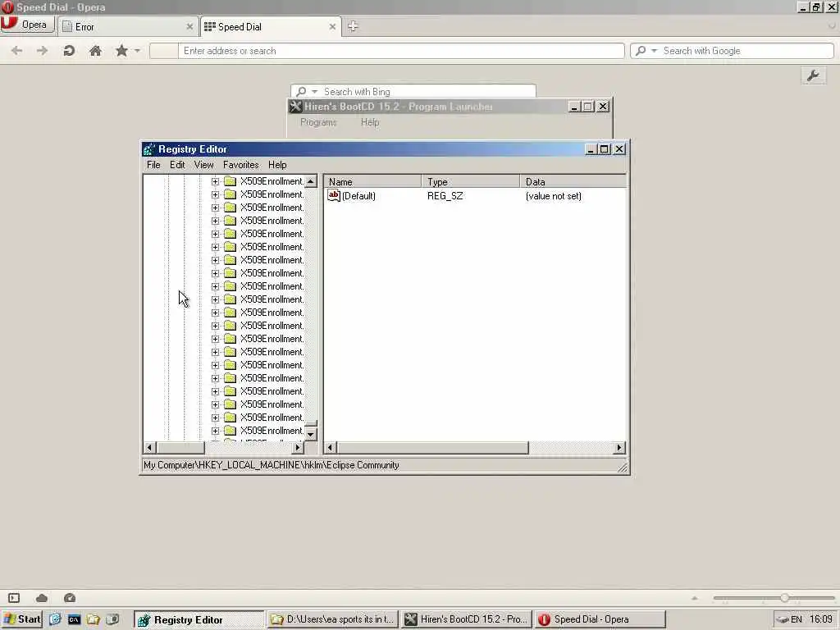The image size is (840, 630).
Task: Close the Error tab in Opera
Action: pyautogui.click(x=189, y=26)
